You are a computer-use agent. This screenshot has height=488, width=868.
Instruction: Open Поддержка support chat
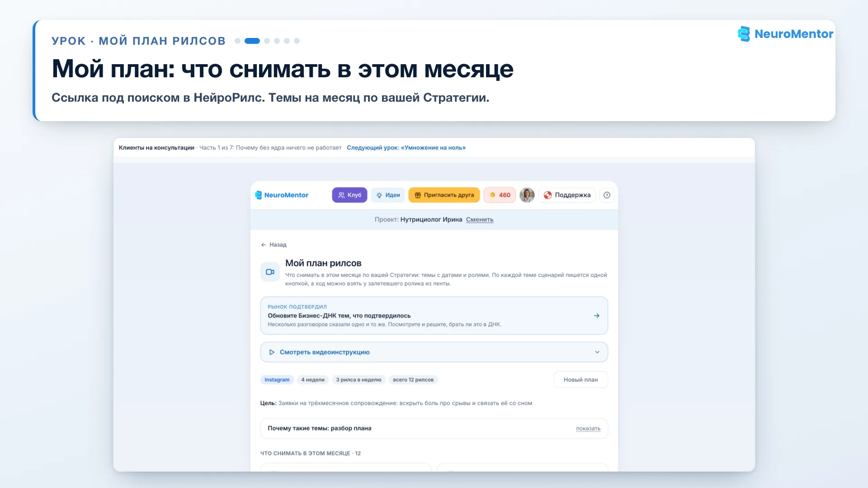click(x=567, y=195)
